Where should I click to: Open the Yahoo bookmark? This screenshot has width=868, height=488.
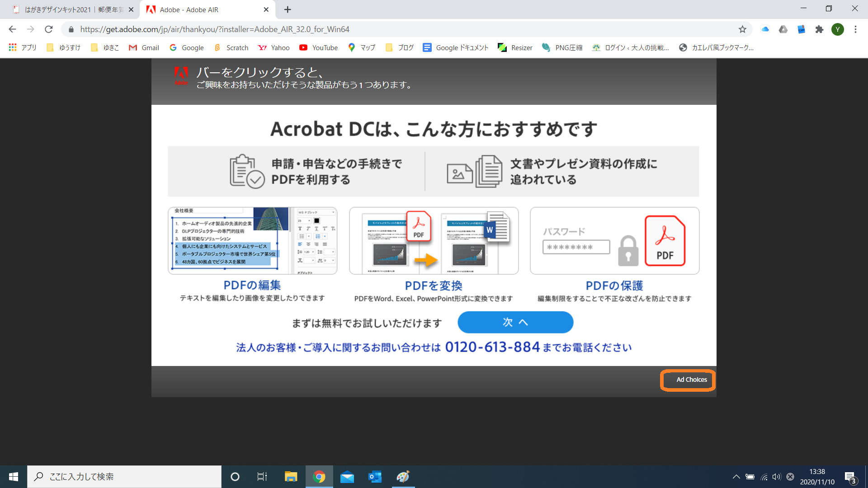tap(274, 47)
